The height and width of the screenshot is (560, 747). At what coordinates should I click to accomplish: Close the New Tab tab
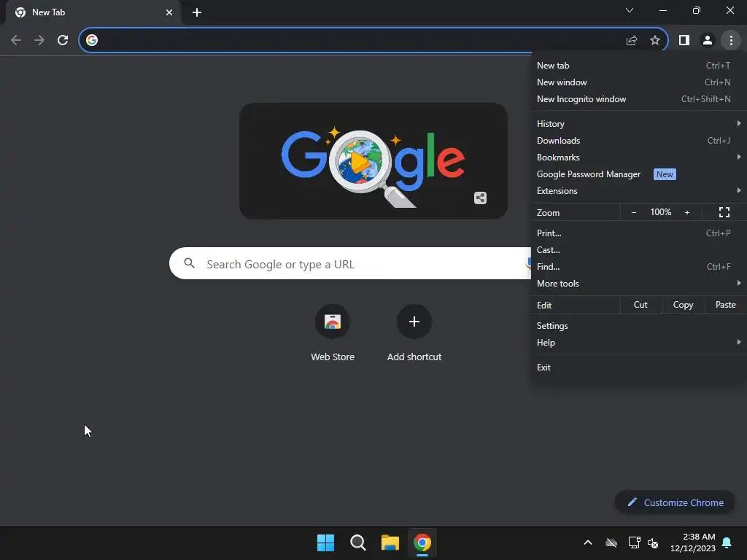pyautogui.click(x=169, y=12)
